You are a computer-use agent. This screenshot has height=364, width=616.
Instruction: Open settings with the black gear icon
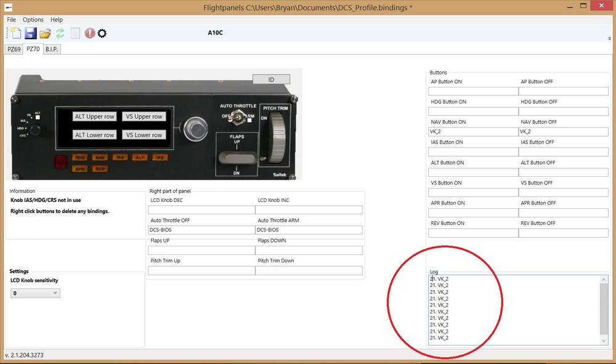pyautogui.click(x=102, y=33)
